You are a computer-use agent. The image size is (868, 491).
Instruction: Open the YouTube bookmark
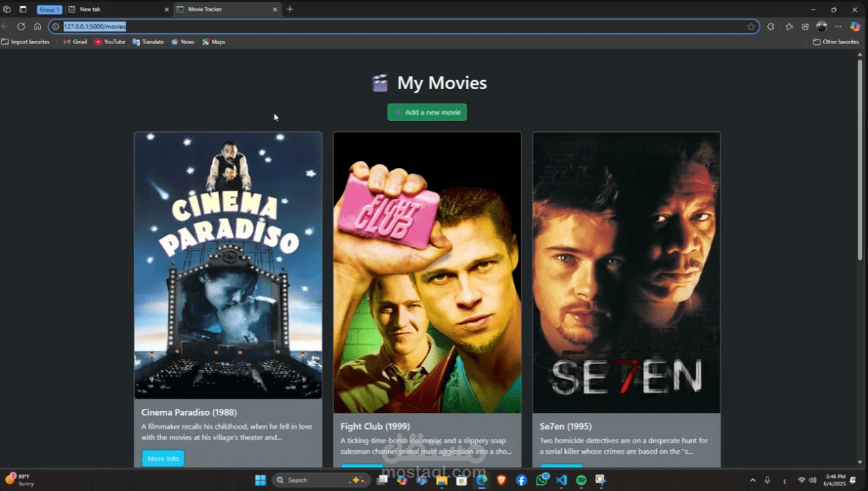coord(110,42)
